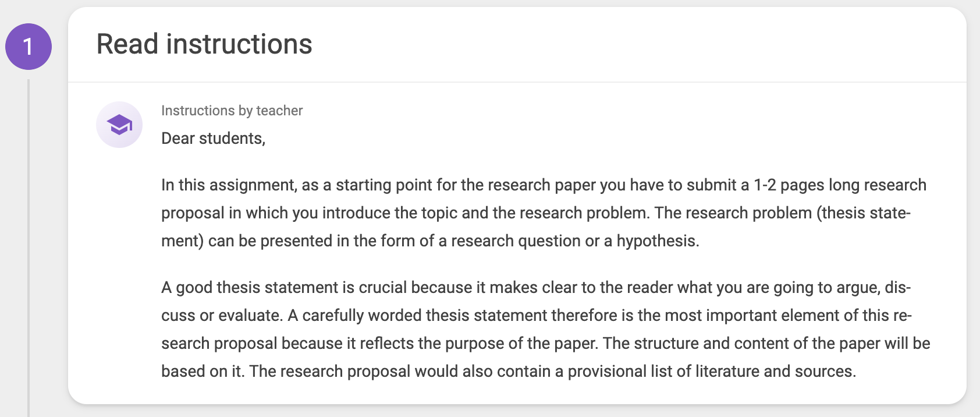
Task: Select the "Read instructions" heading
Action: click(x=204, y=44)
